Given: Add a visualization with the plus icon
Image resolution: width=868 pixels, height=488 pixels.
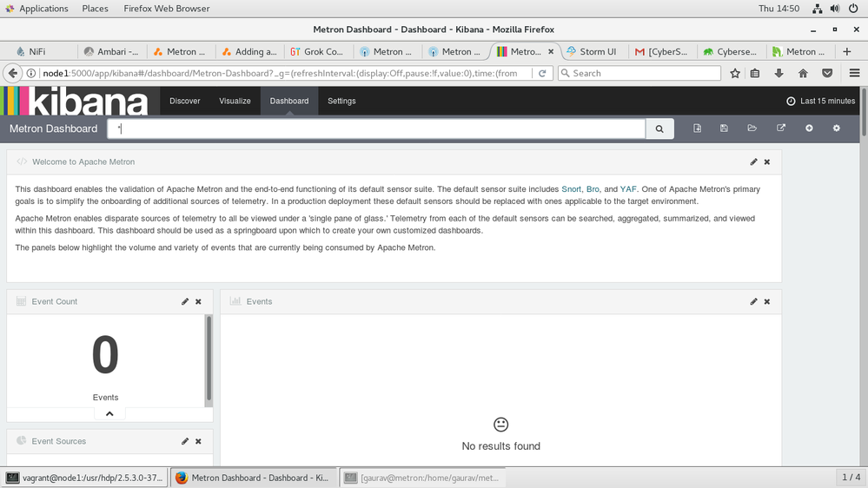Looking at the screenshot, I should [x=809, y=129].
